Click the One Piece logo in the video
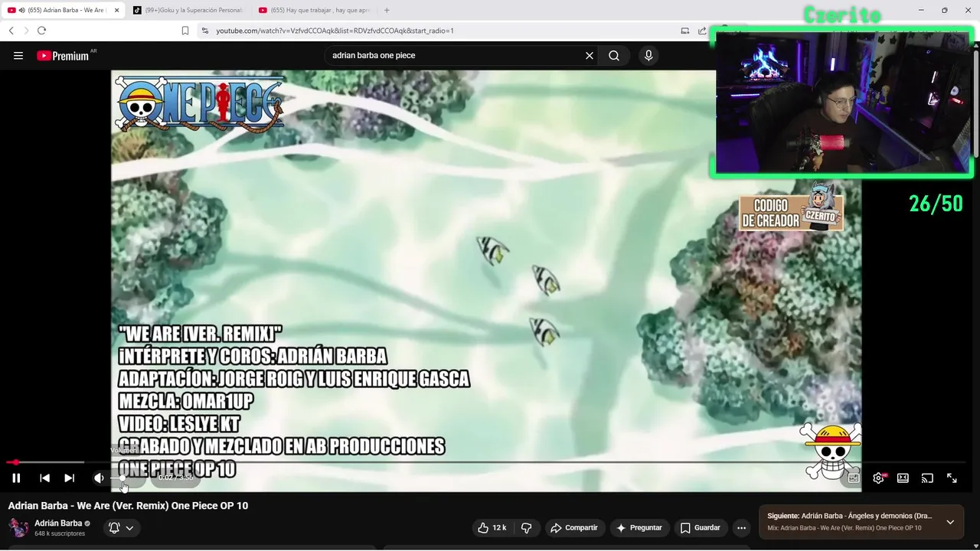The width and height of the screenshot is (980, 551). click(201, 105)
